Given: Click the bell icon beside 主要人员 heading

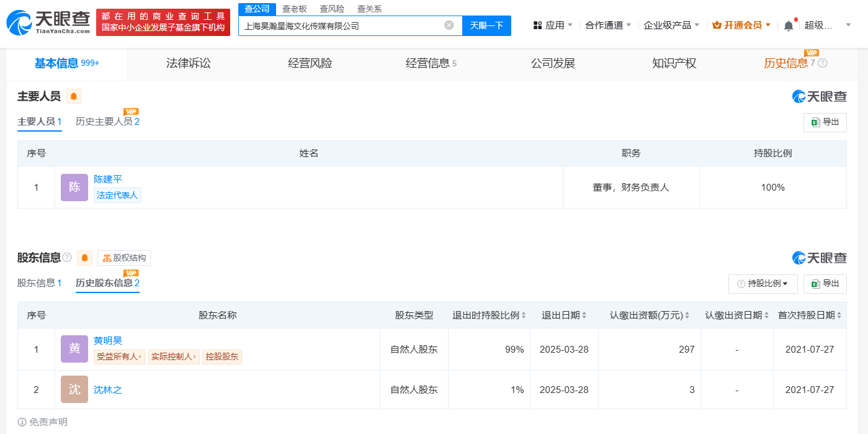Looking at the screenshot, I should pos(74,96).
